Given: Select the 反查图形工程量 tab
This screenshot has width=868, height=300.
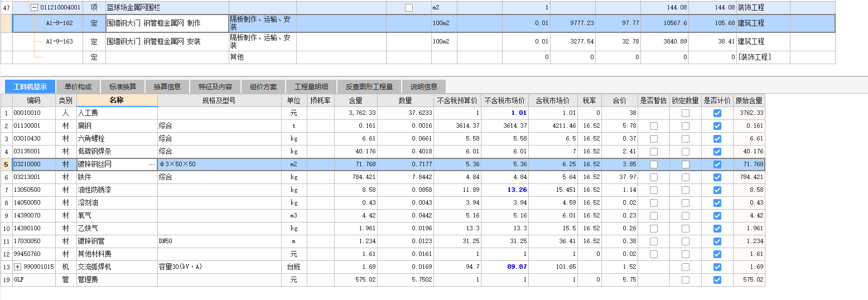Looking at the screenshot, I should 369,87.
